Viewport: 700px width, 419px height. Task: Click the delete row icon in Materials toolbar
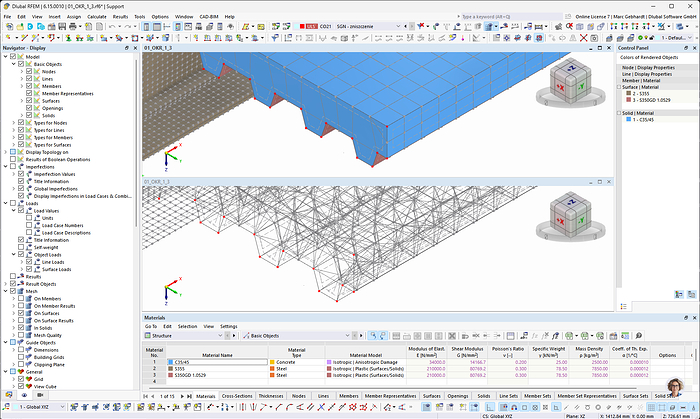452,336
